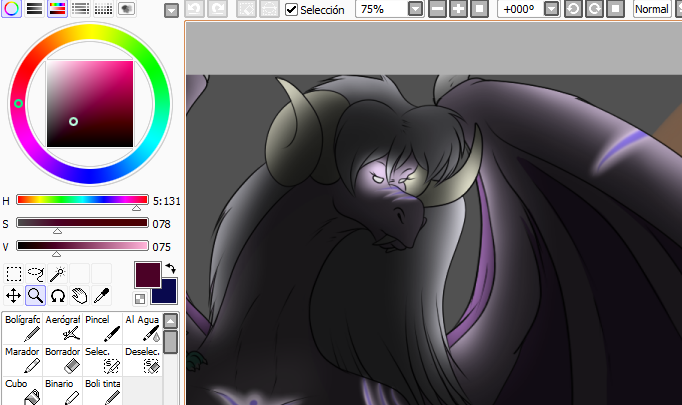Select the Deselec. selection eraser

(x=142, y=360)
